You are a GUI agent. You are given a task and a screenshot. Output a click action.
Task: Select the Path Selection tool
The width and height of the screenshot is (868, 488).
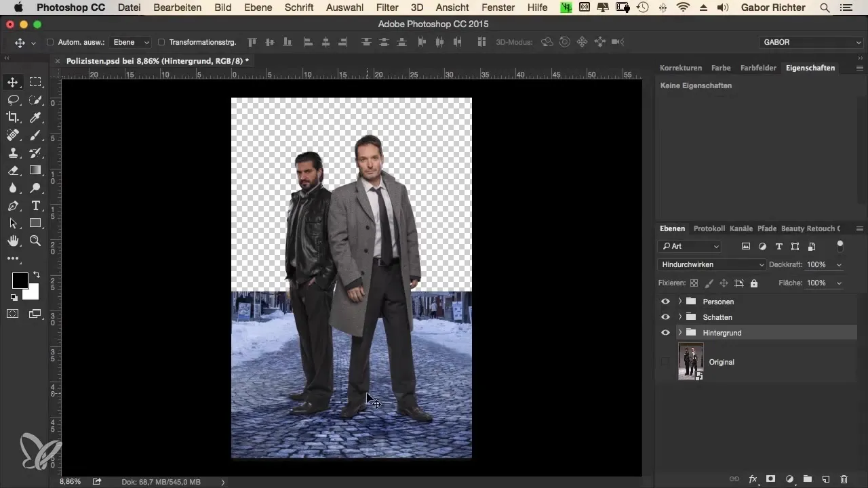pos(13,223)
